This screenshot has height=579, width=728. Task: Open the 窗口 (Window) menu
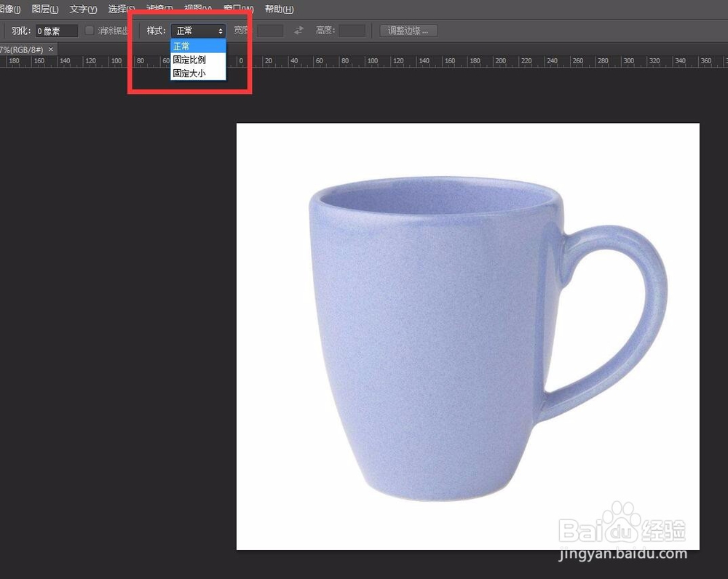(x=238, y=9)
